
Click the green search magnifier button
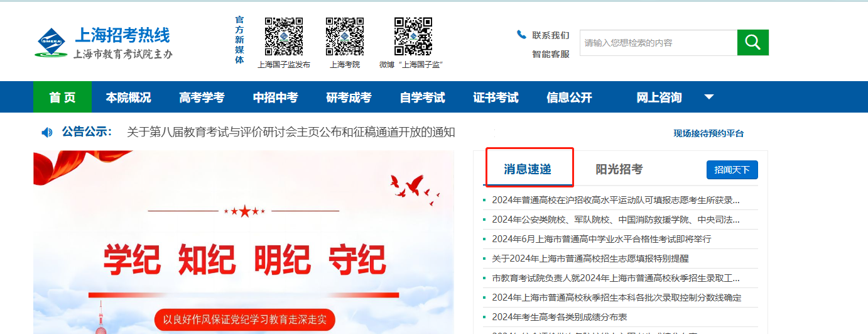click(752, 42)
